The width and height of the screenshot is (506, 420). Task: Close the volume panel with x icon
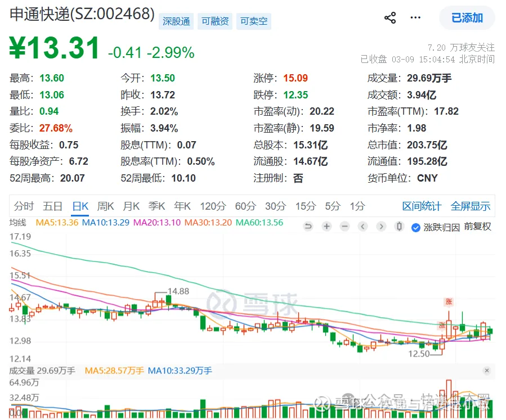487,371
